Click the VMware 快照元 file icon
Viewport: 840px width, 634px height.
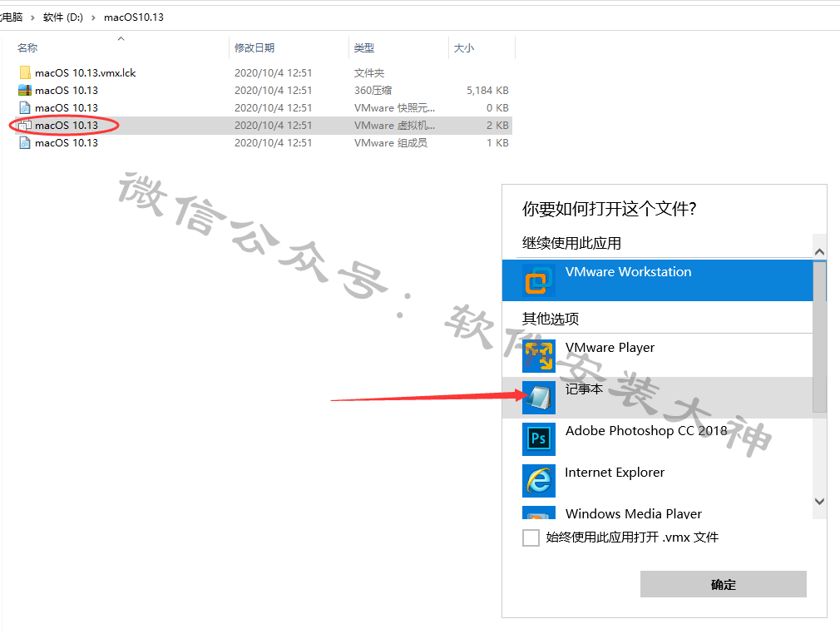click(x=25, y=107)
